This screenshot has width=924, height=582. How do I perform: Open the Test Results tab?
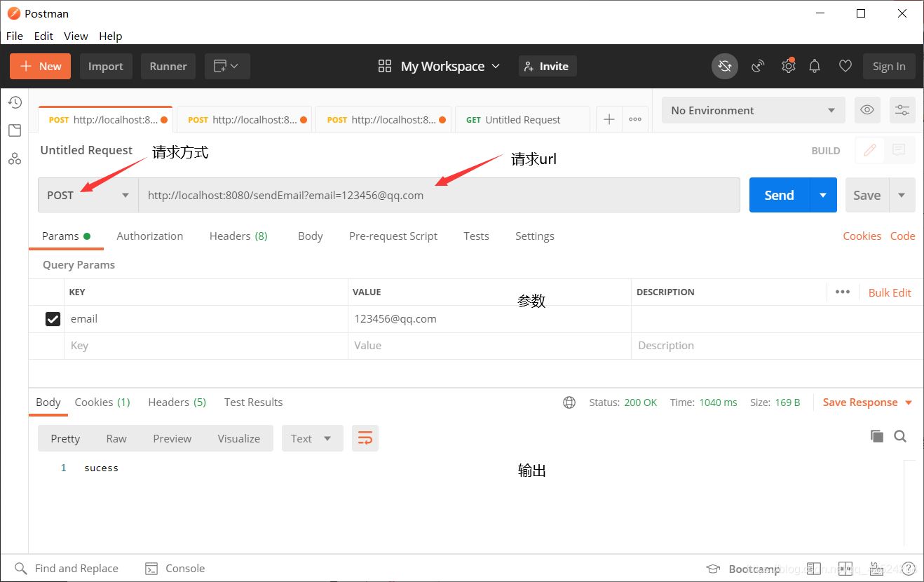[254, 402]
